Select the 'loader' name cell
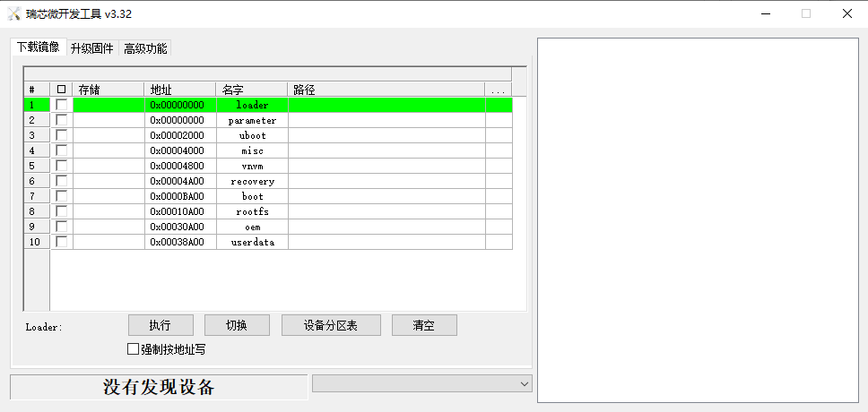 point(253,105)
